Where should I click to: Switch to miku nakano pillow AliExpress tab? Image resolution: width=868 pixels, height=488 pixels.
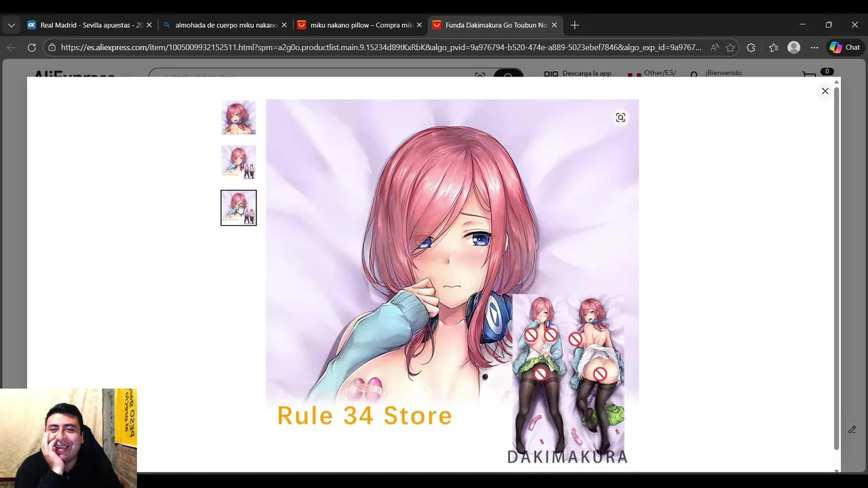361,25
